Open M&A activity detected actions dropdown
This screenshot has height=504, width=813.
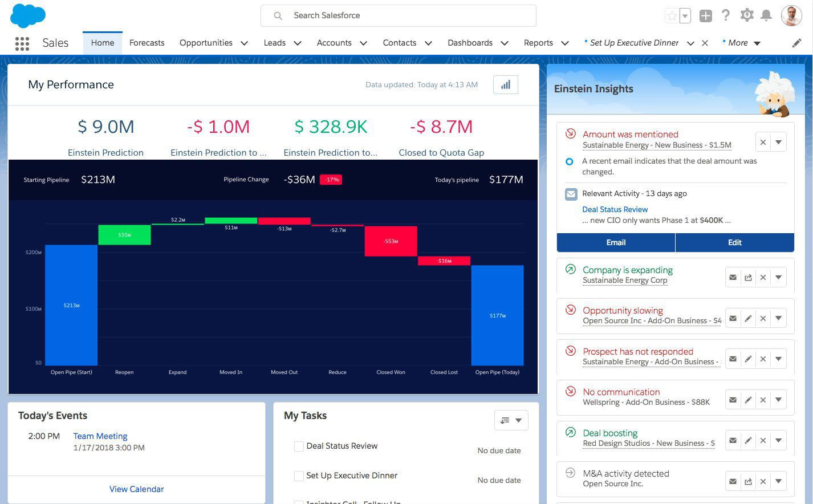tap(778, 482)
